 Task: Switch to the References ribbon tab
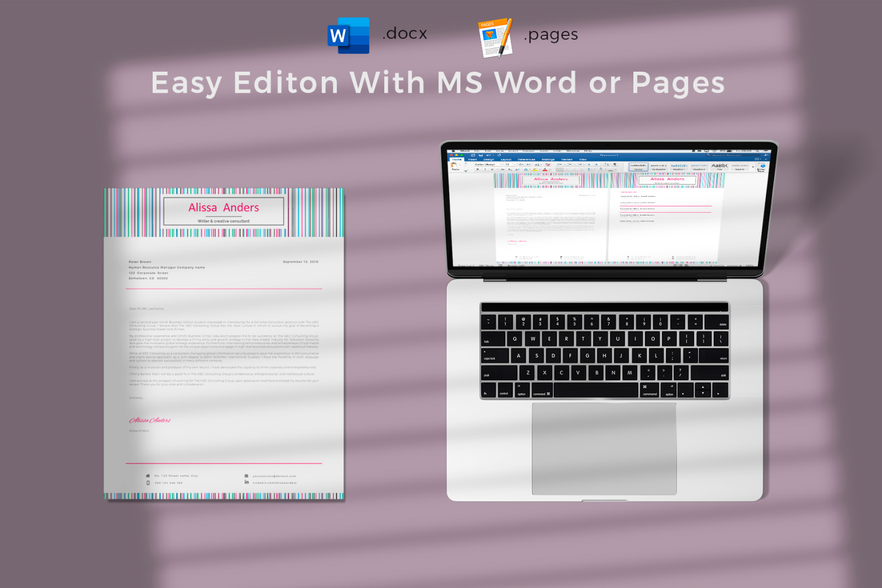[526, 159]
